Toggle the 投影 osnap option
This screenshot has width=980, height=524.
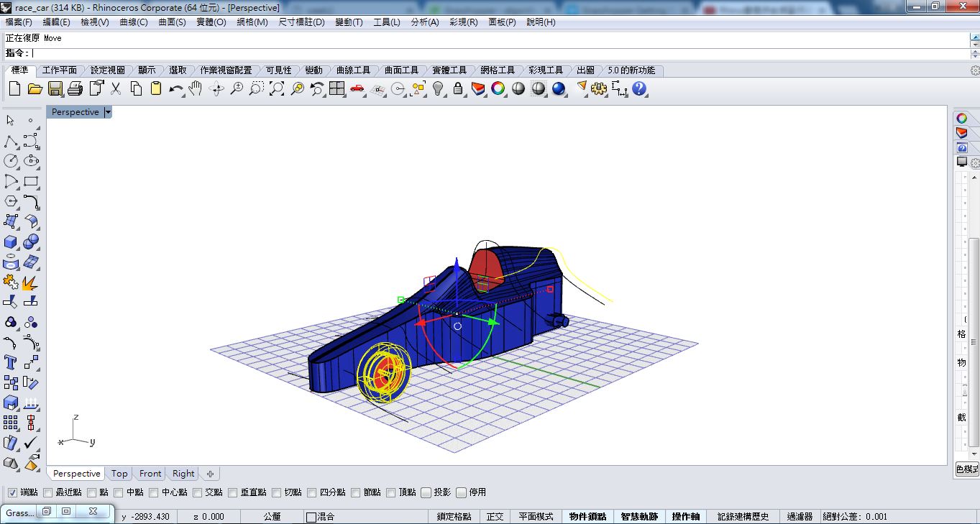point(426,492)
